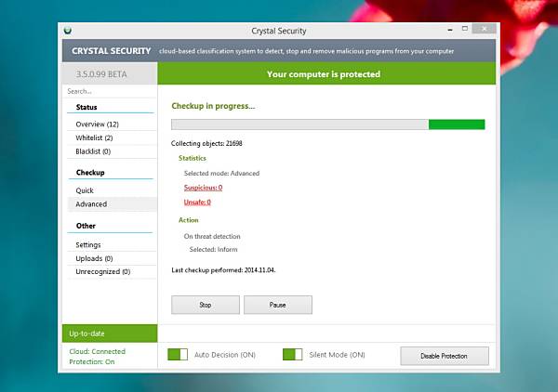The image size is (558, 392).
Task: Click the Status section header
Action: (x=86, y=107)
